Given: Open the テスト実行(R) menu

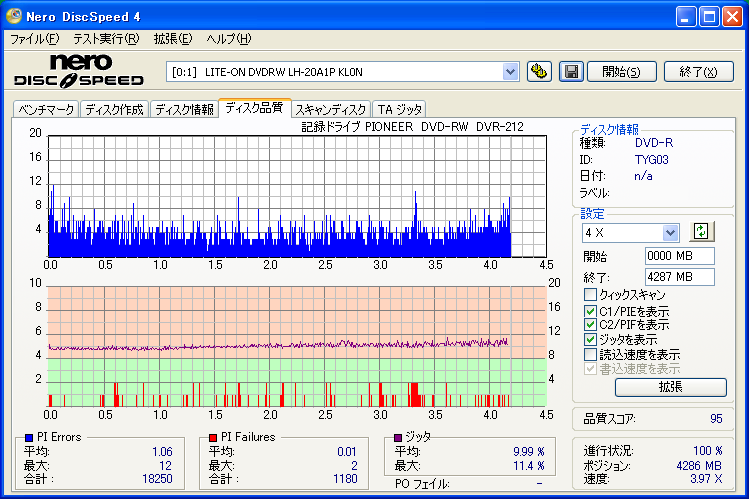Looking at the screenshot, I should coord(106,39).
